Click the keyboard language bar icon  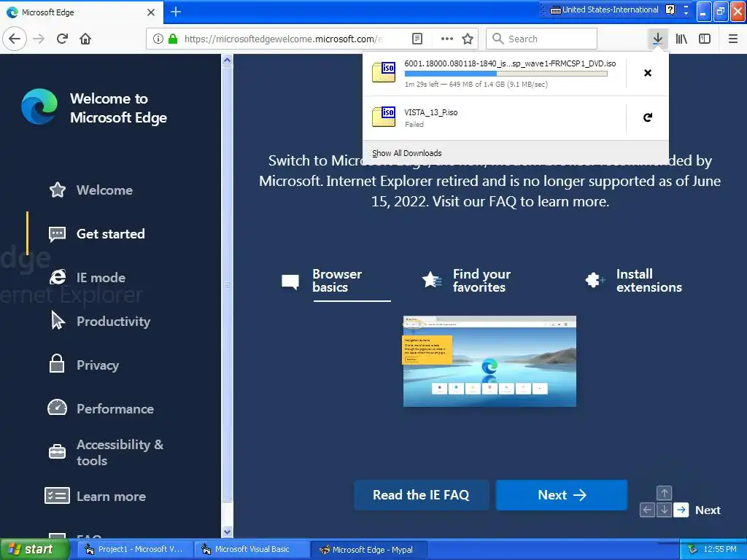(555, 10)
